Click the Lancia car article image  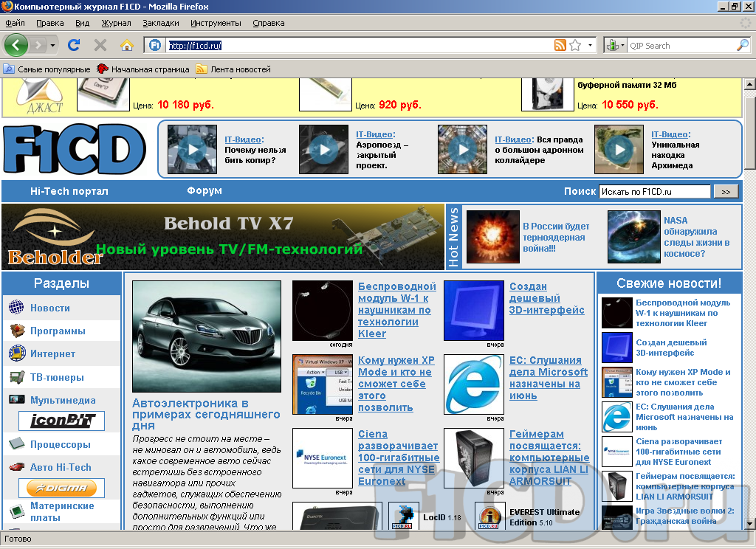click(x=207, y=336)
